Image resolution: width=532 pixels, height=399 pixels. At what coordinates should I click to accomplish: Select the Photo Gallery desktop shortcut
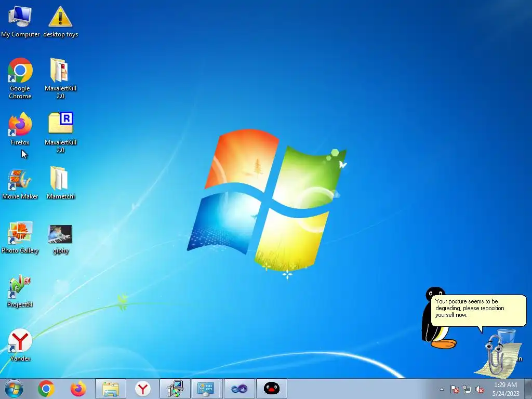click(x=20, y=237)
